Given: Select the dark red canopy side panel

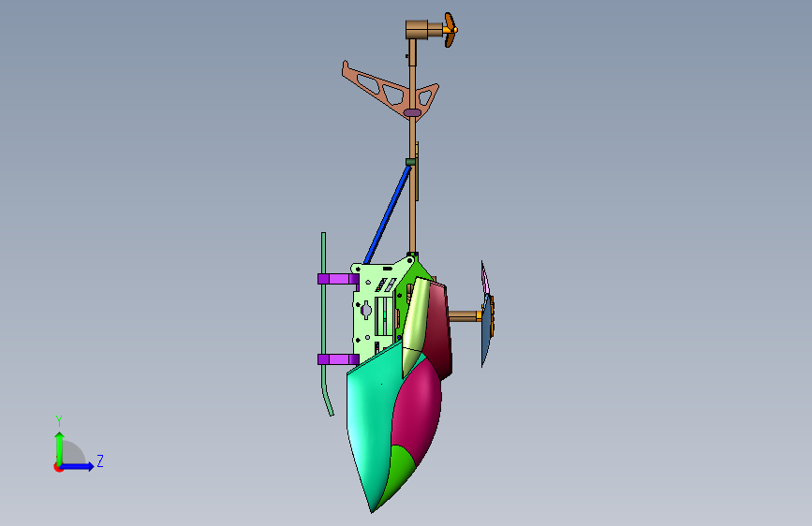Looking at the screenshot, I should coord(438,331).
